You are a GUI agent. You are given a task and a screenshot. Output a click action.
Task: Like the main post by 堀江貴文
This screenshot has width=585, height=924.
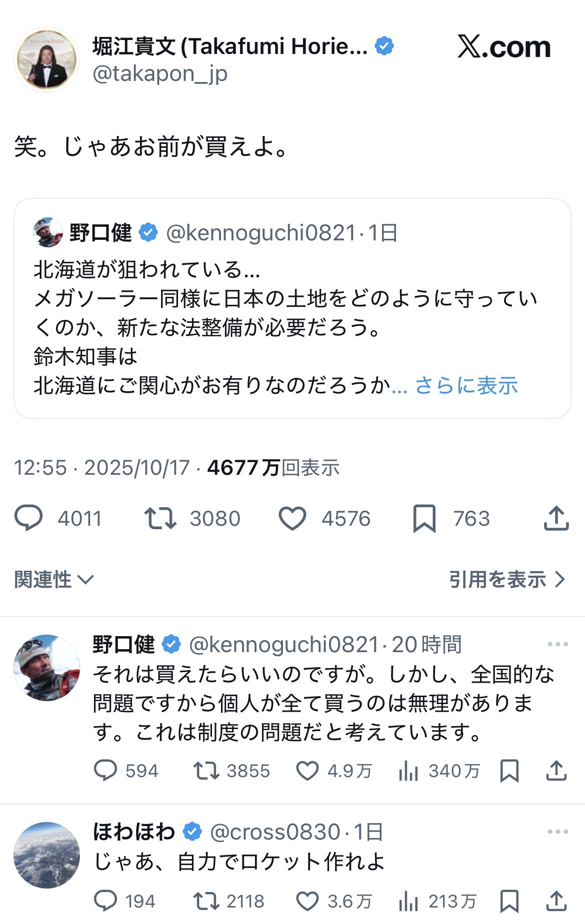(x=292, y=518)
